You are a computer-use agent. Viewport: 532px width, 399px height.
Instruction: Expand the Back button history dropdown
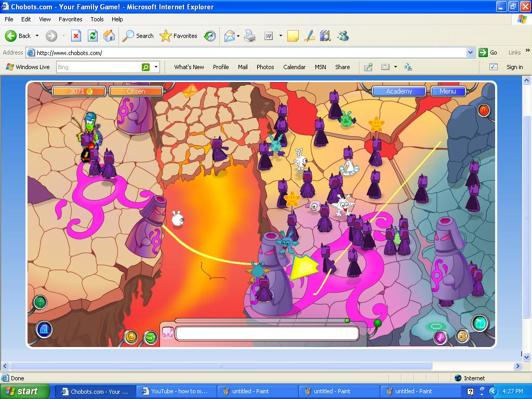[37, 36]
